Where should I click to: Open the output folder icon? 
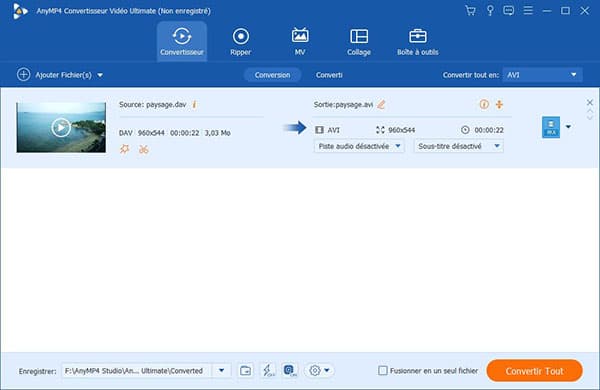coord(245,370)
